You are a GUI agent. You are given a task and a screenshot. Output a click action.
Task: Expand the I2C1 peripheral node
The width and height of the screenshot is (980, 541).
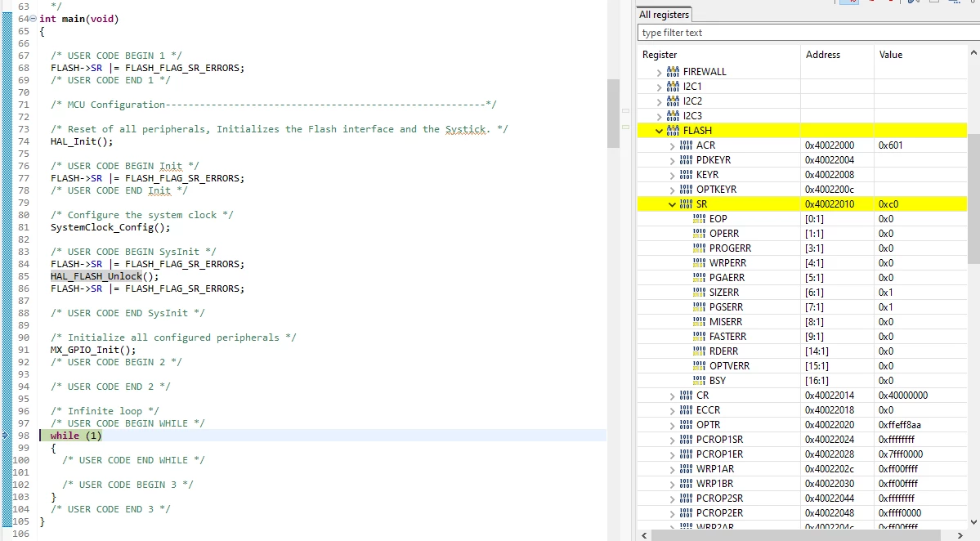659,87
